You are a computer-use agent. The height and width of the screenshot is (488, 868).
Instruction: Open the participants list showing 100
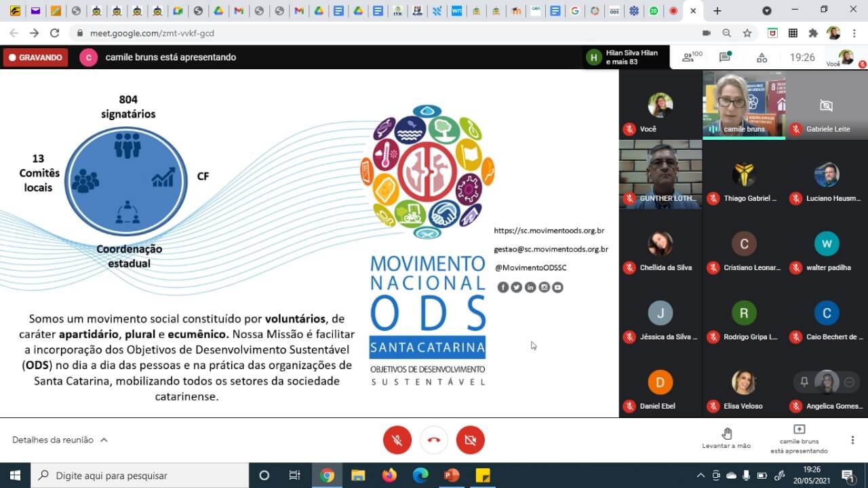point(692,58)
